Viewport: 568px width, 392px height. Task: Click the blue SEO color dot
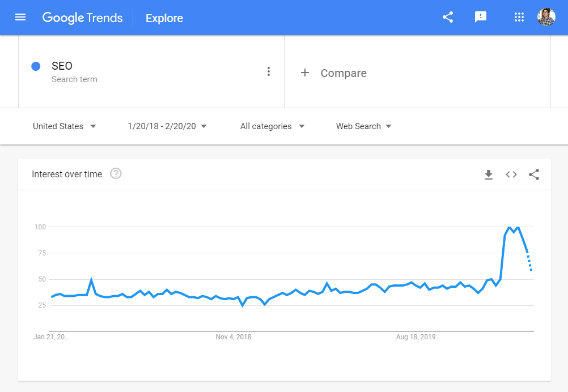point(36,66)
